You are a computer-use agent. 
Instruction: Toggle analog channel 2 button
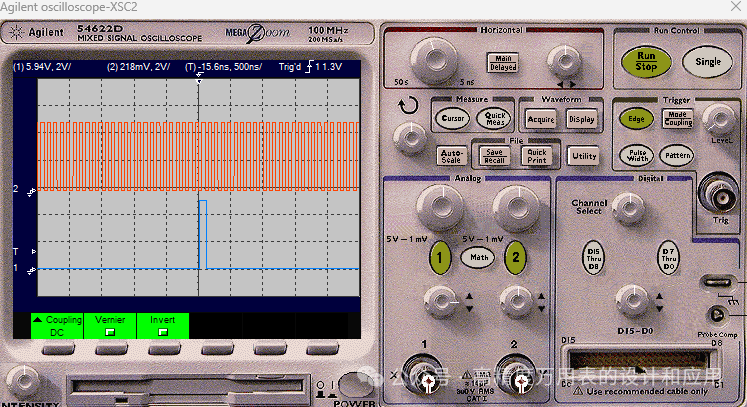(515, 257)
